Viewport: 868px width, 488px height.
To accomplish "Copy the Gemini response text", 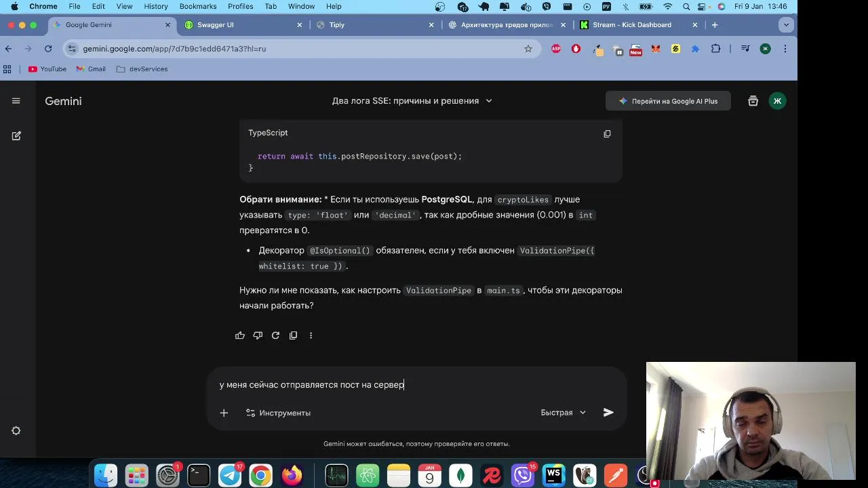I will point(293,335).
